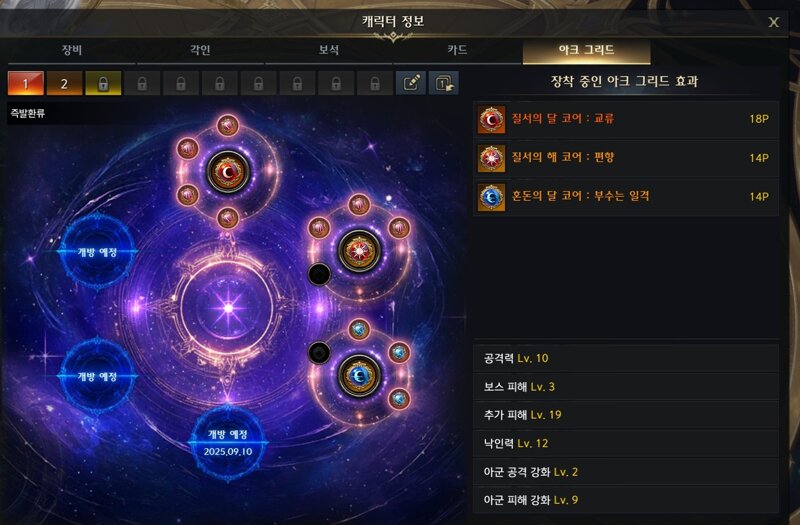Open the 질서의 달 코어 : 교류 effect row

tap(626, 119)
